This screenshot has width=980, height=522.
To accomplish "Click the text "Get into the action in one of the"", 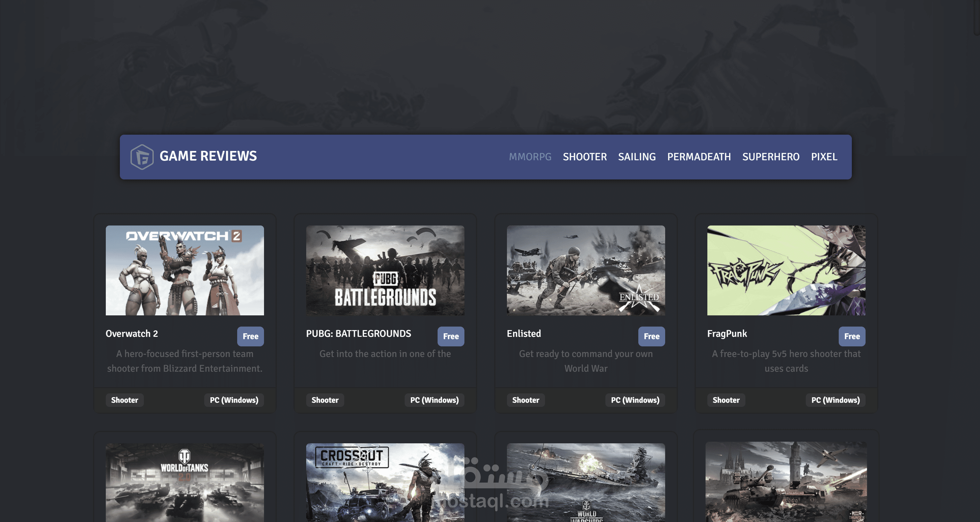I will click(x=385, y=354).
